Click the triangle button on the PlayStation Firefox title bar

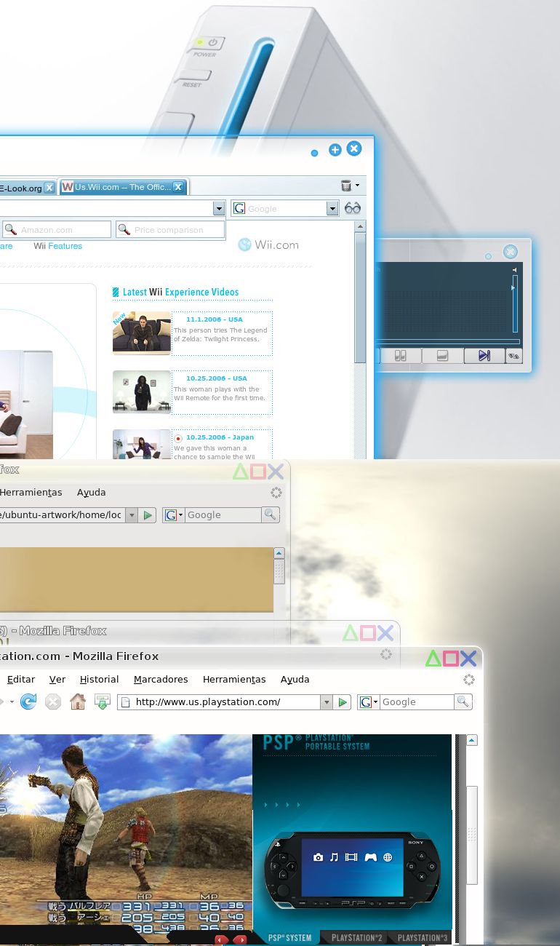coord(433,659)
